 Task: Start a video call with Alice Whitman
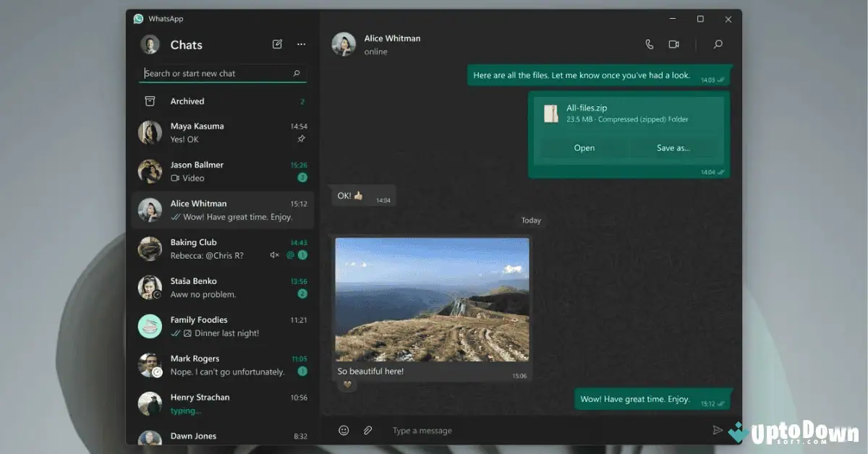(x=674, y=44)
